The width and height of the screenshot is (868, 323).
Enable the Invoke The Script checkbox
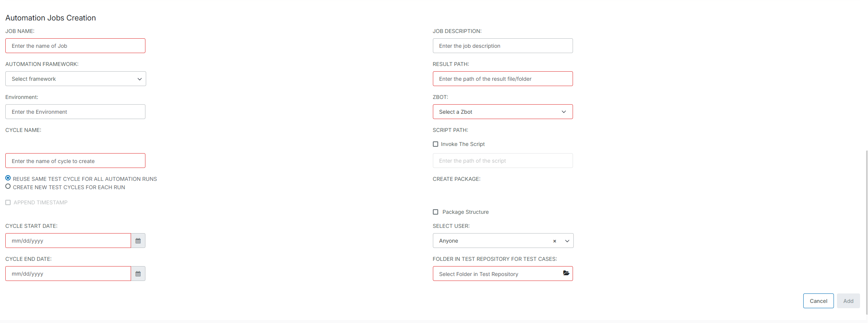coord(436,144)
